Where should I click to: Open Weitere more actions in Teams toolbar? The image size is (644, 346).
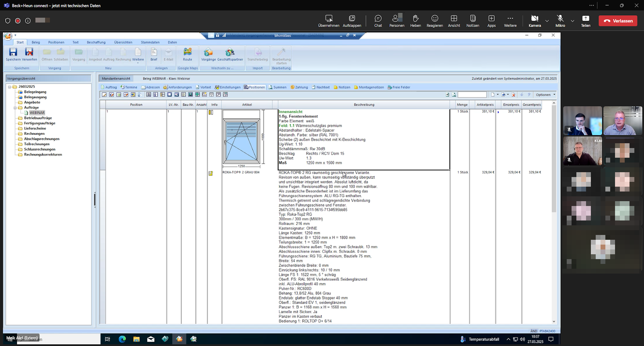point(510,21)
